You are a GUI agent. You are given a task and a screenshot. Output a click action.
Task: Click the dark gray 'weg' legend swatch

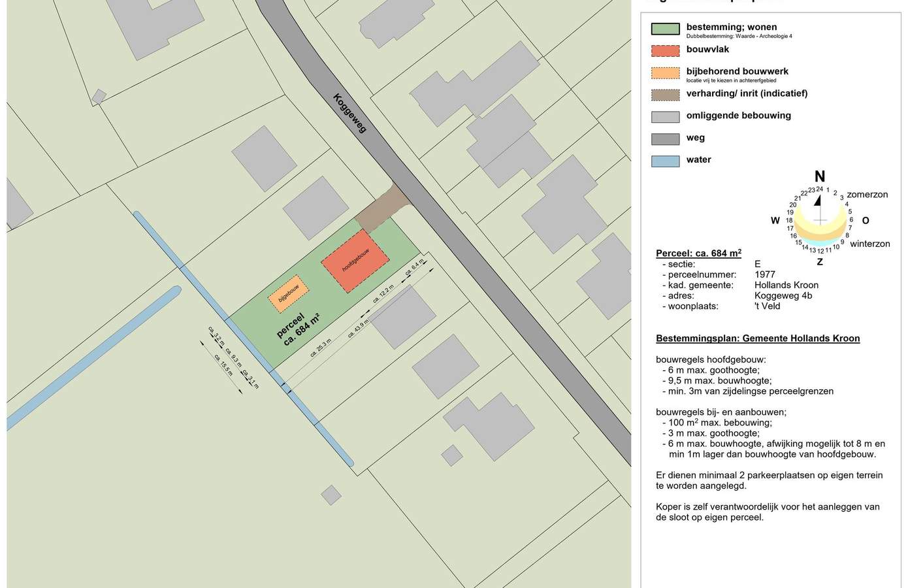pos(665,139)
